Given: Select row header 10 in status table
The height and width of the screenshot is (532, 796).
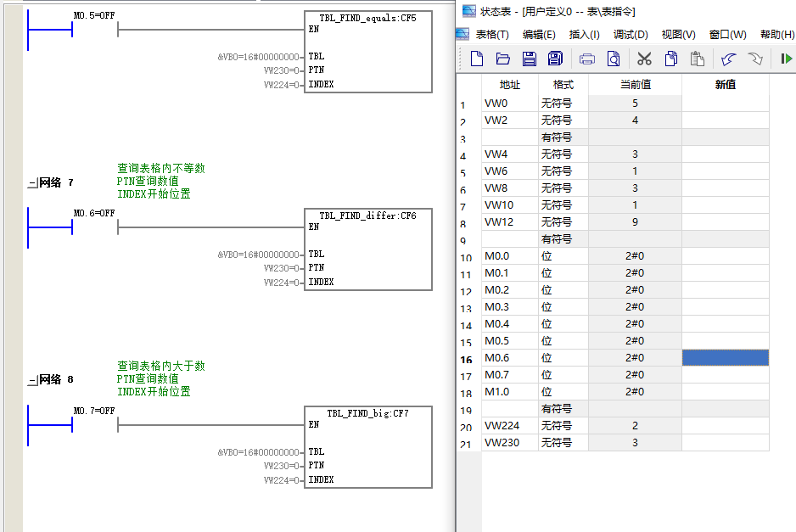Looking at the screenshot, I should pyautogui.click(x=466, y=258).
